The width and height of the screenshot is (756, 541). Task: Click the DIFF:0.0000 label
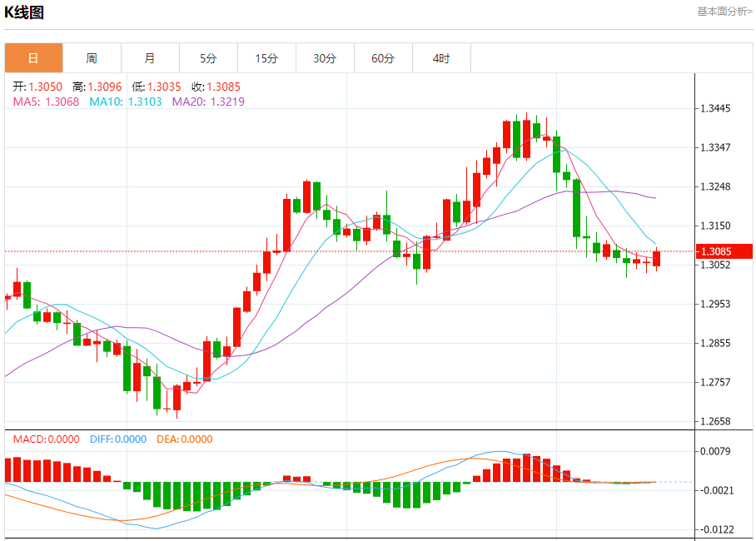tap(118, 439)
